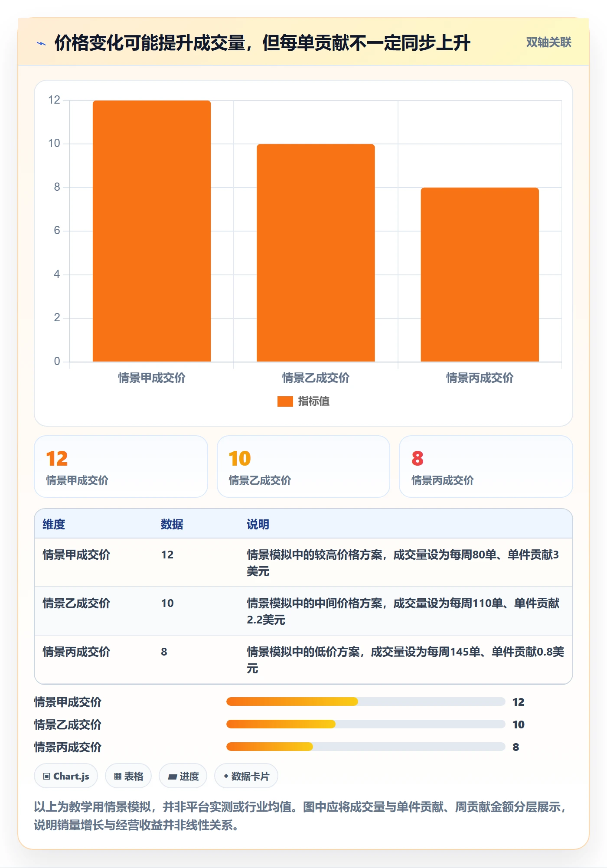The image size is (607, 868).
Task: Select table row cell 情景甲成交价
Action: pos(76,555)
